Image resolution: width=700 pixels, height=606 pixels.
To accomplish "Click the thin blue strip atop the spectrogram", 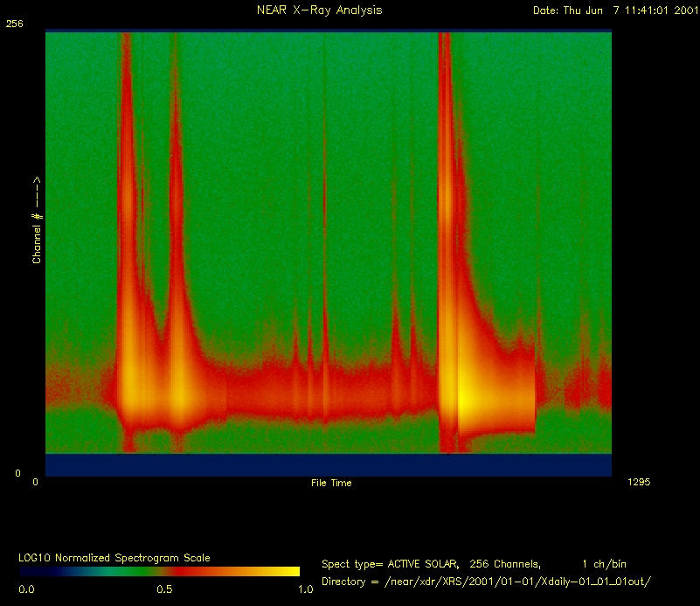I will point(328,31).
